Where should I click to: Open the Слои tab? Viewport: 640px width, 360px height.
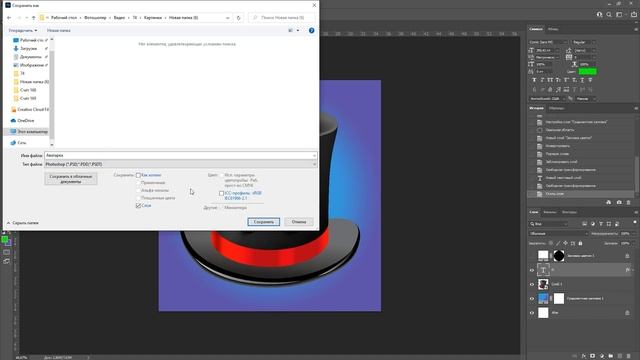pos(534,212)
